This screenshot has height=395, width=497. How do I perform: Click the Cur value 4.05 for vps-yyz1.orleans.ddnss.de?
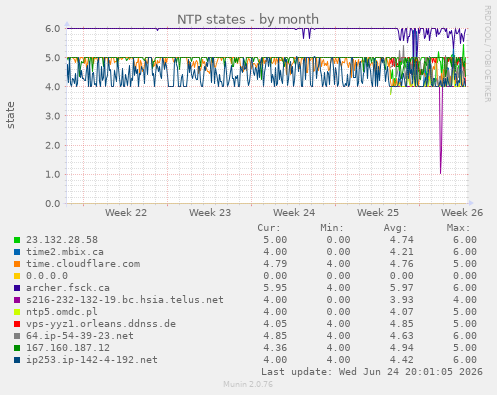275,324
